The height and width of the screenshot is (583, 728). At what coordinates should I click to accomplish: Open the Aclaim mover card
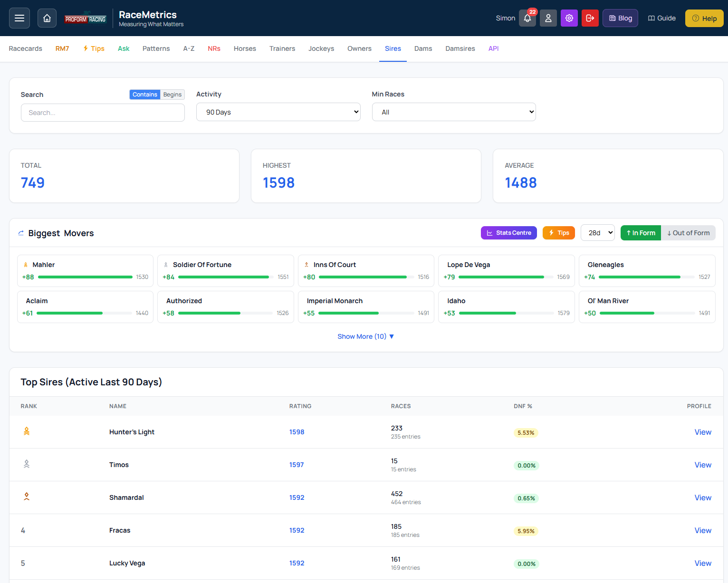coord(85,307)
